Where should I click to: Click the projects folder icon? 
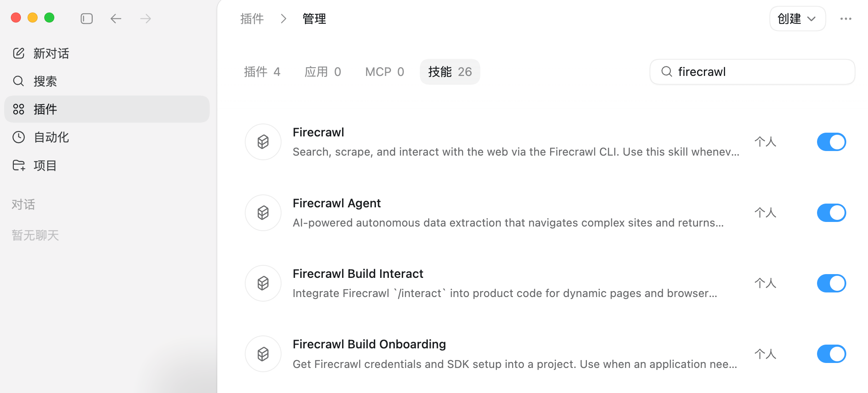[x=19, y=166]
